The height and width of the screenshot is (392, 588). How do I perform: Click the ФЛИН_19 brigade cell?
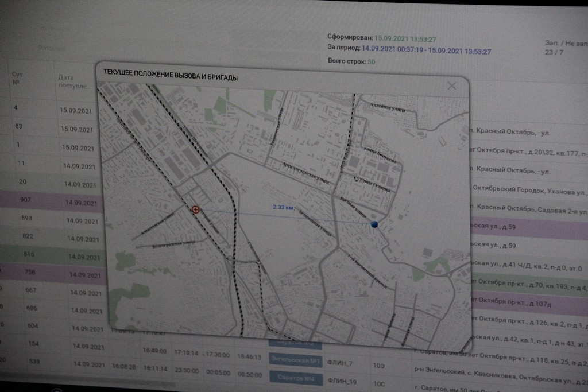[342, 381]
